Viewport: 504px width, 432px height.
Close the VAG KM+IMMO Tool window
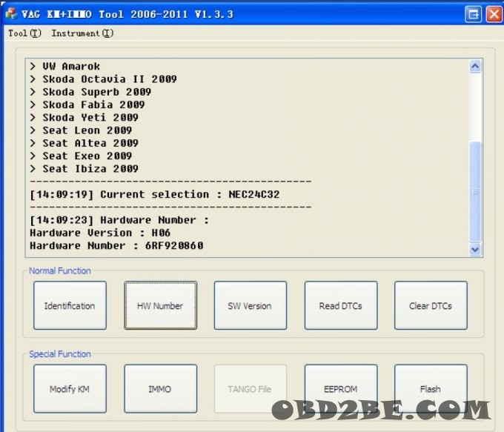click(494, 14)
